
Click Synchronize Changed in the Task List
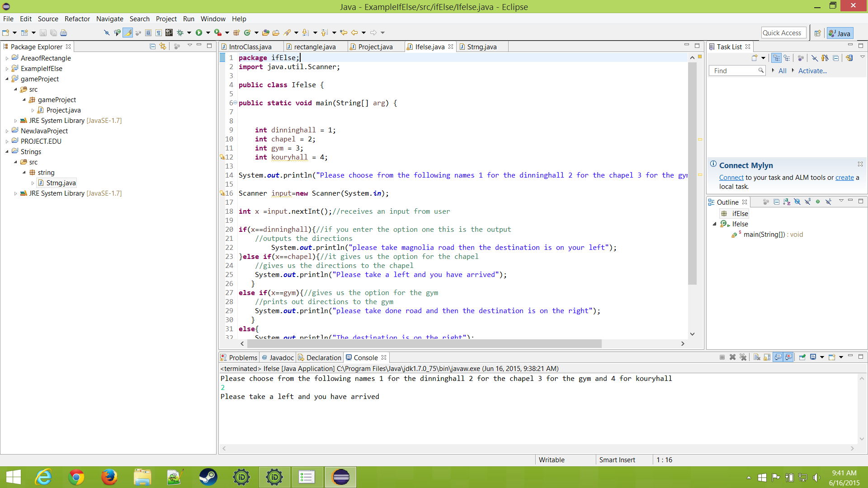pos(849,58)
